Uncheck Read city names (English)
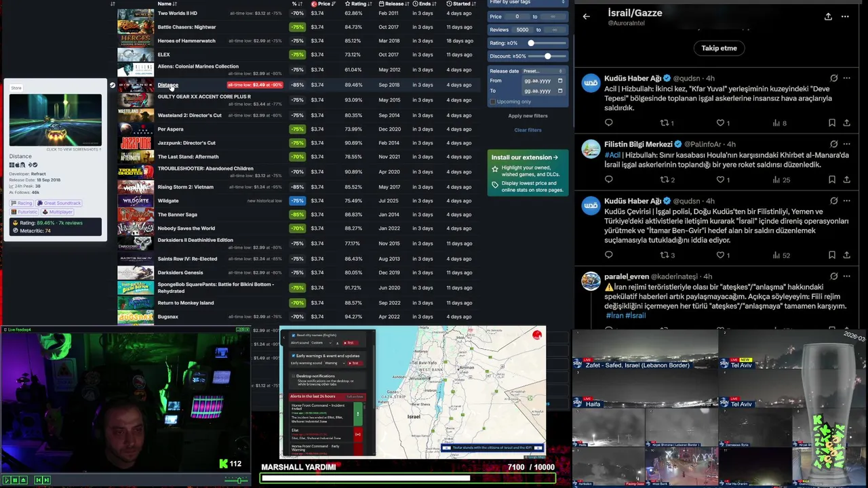 coord(293,335)
